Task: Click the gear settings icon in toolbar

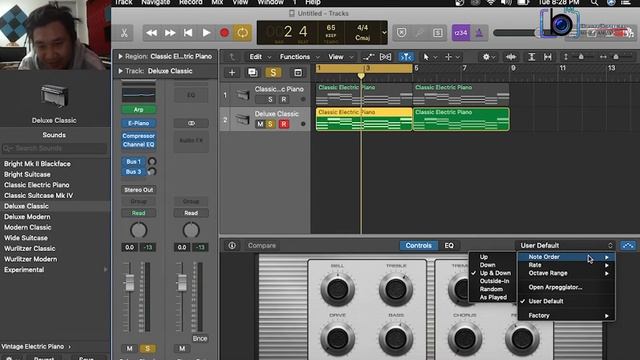Action: pos(488,57)
